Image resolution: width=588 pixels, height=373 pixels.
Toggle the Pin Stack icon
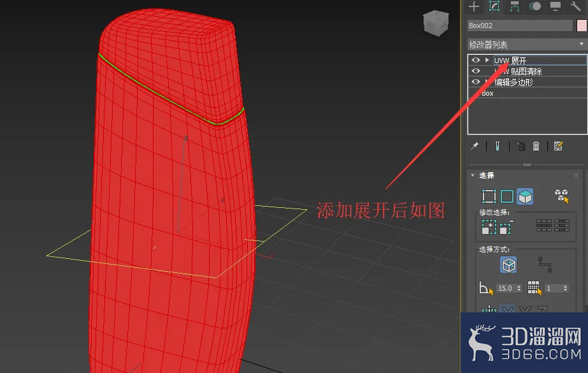click(x=475, y=146)
